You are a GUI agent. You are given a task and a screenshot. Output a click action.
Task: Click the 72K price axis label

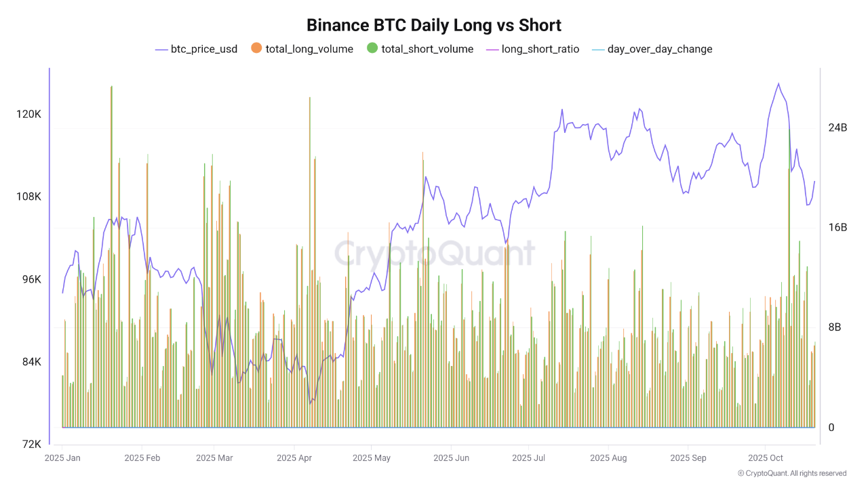[30, 445]
